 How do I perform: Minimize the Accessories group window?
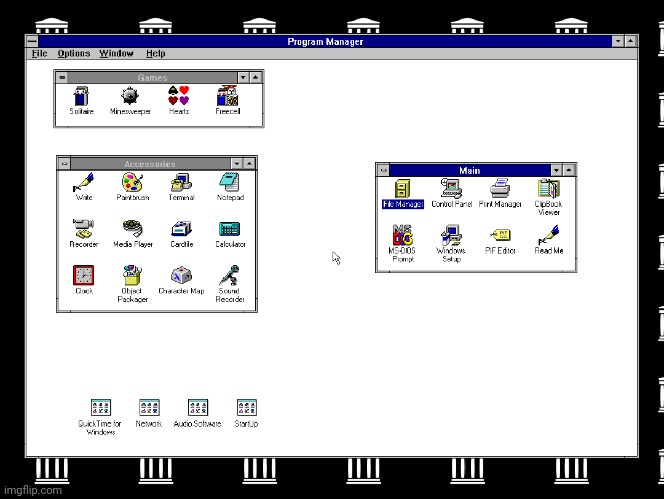pos(237,164)
